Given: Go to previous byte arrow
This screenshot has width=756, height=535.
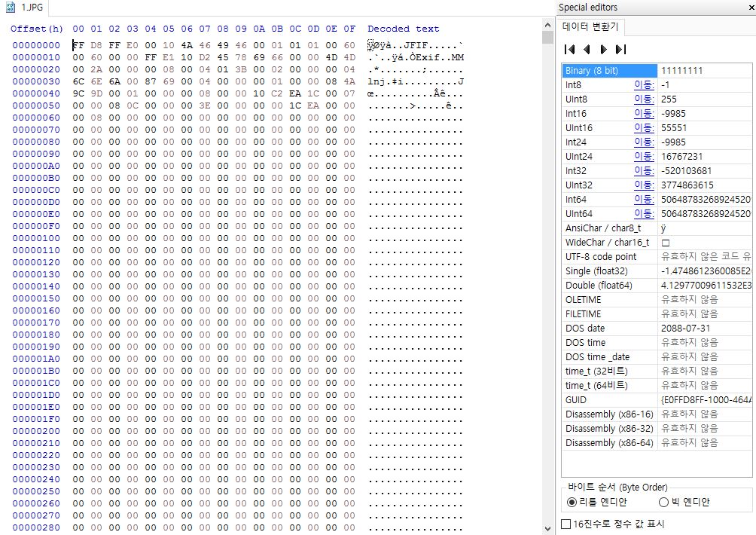Looking at the screenshot, I should coord(587,49).
